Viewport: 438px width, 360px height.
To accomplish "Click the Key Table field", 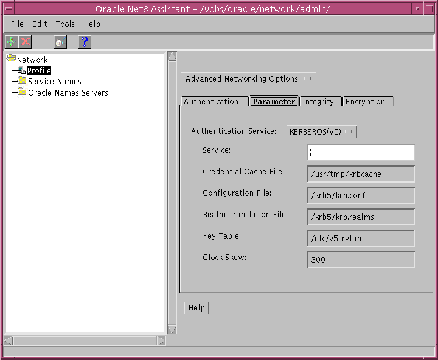I will [361, 238].
